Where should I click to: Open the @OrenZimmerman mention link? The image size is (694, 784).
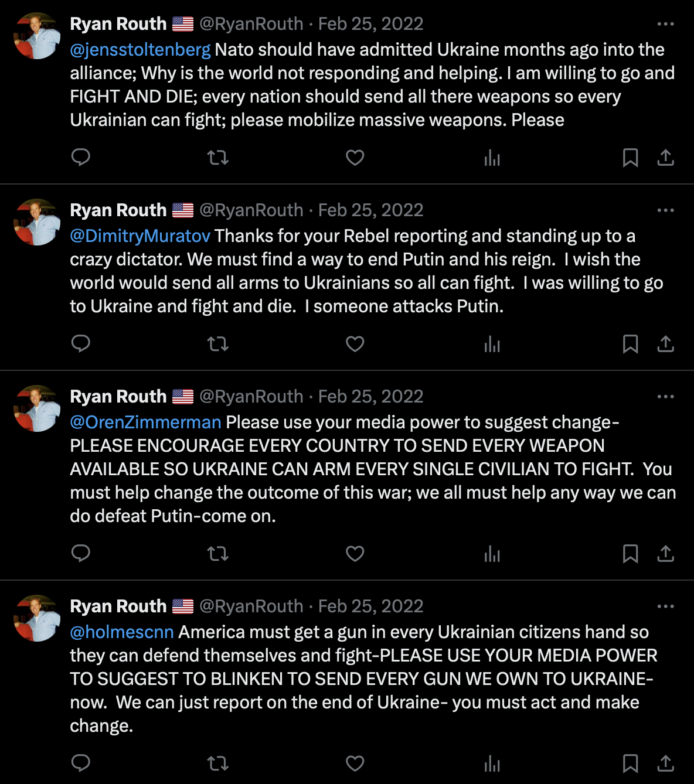[x=145, y=422]
